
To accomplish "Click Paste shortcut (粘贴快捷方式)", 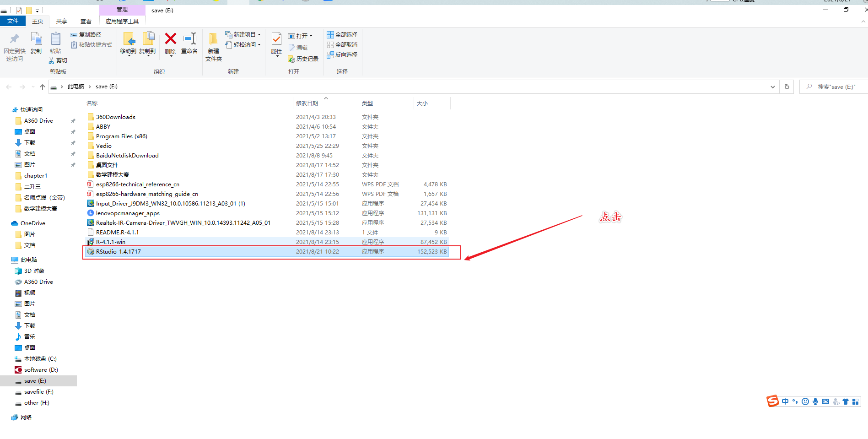I will coord(92,45).
